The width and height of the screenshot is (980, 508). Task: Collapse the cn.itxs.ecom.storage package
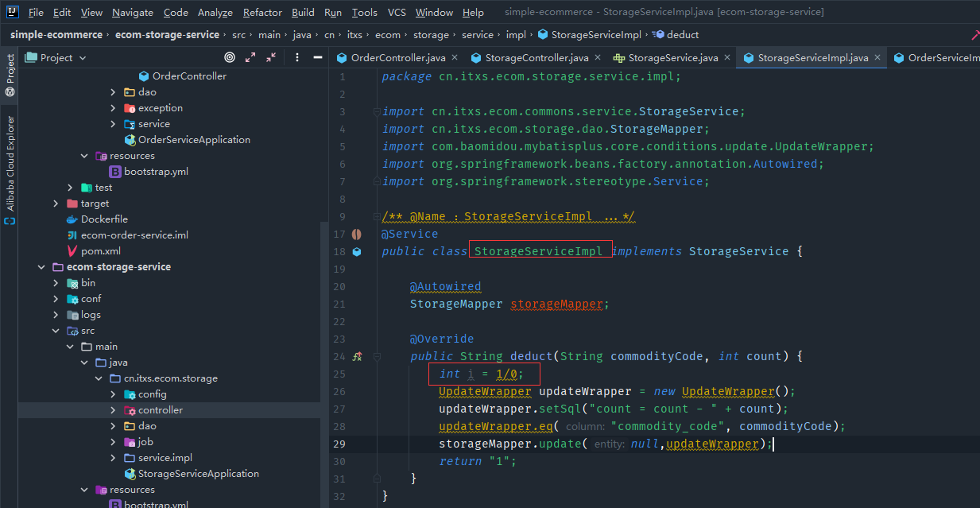coord(99,378)
